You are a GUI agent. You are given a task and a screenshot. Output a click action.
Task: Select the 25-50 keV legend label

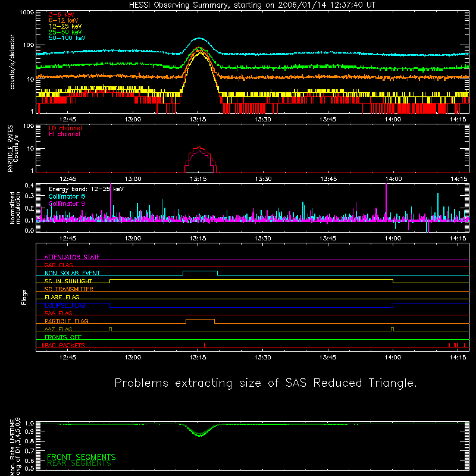65,32
